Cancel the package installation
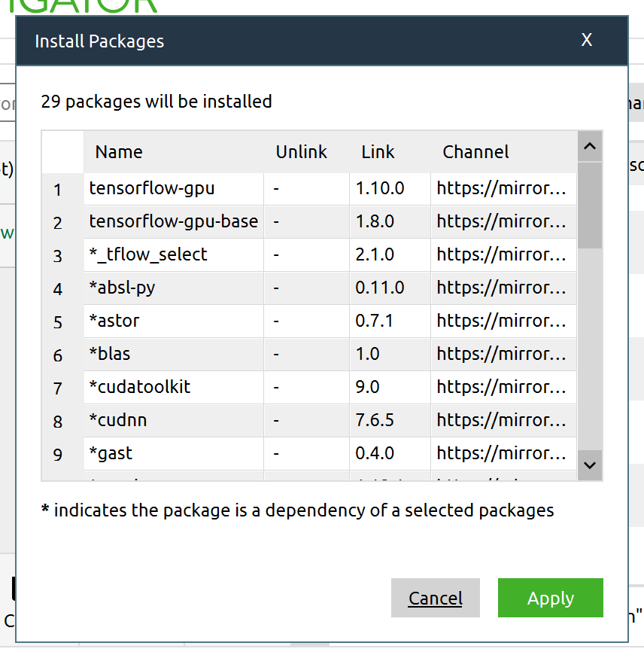Viewport: 644px width, 658px height. (x=435, y=598)
